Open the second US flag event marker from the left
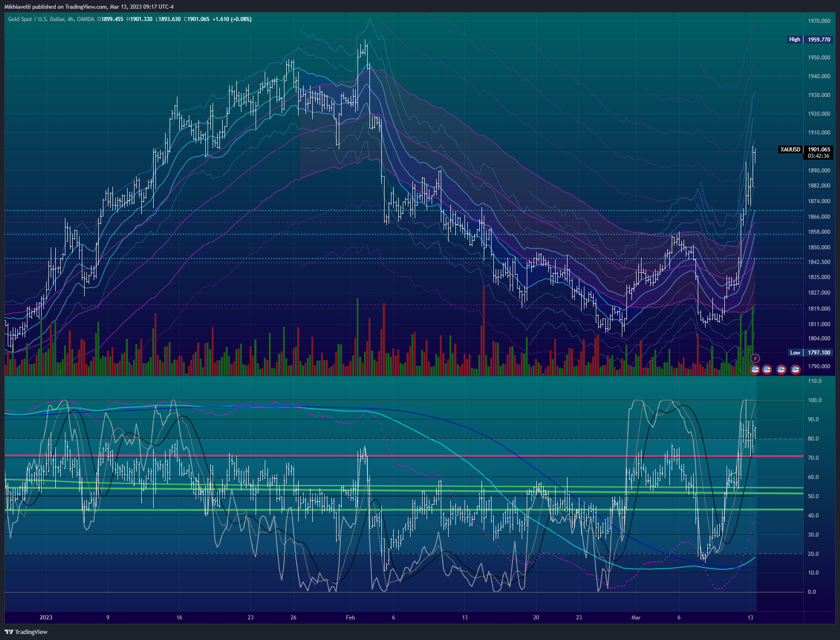Image resolution: width=840 pixels, height=640 pixels. coord(767,369)
